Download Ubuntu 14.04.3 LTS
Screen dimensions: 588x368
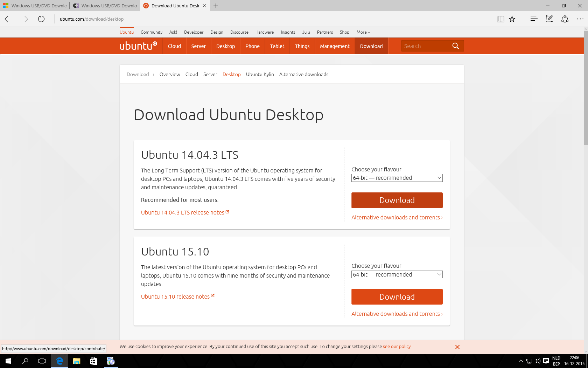pos(397,200)
